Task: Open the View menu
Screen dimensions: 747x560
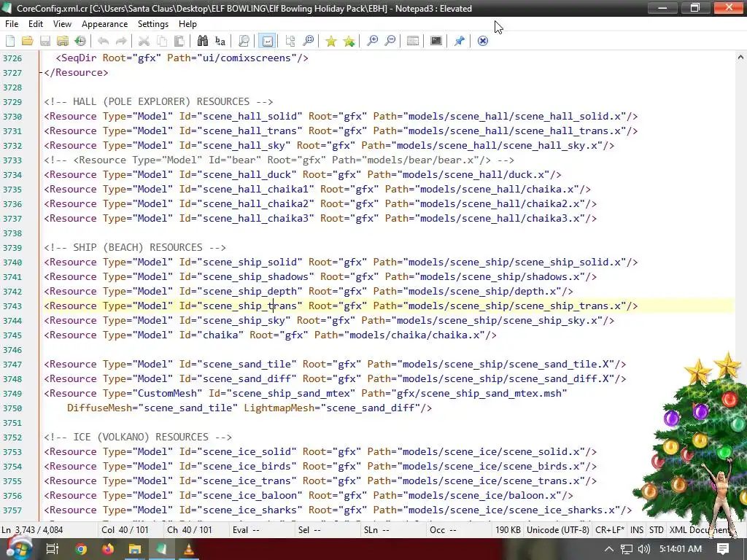Action: pyautogui.click(x=62, y=24)
